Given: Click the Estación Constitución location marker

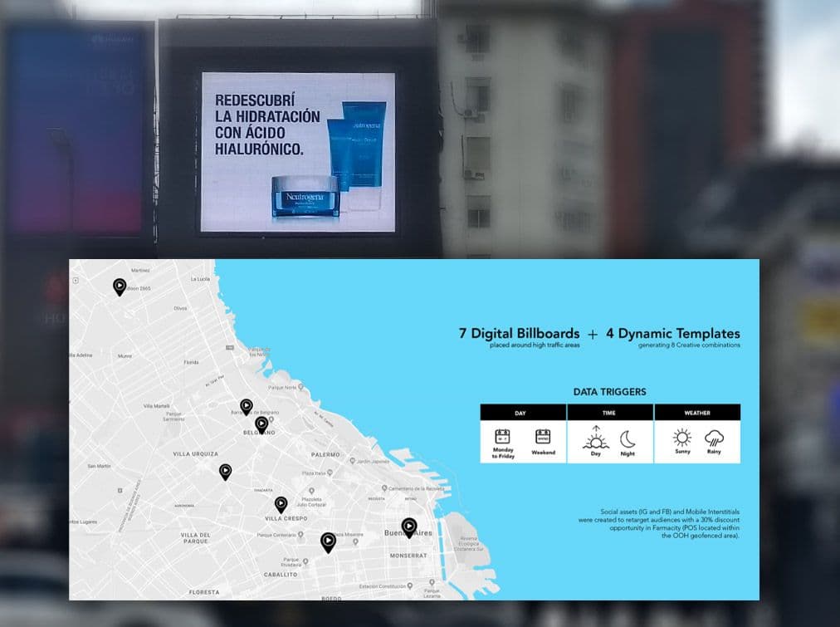Looking at the screenshot, I should coord(410,586).
